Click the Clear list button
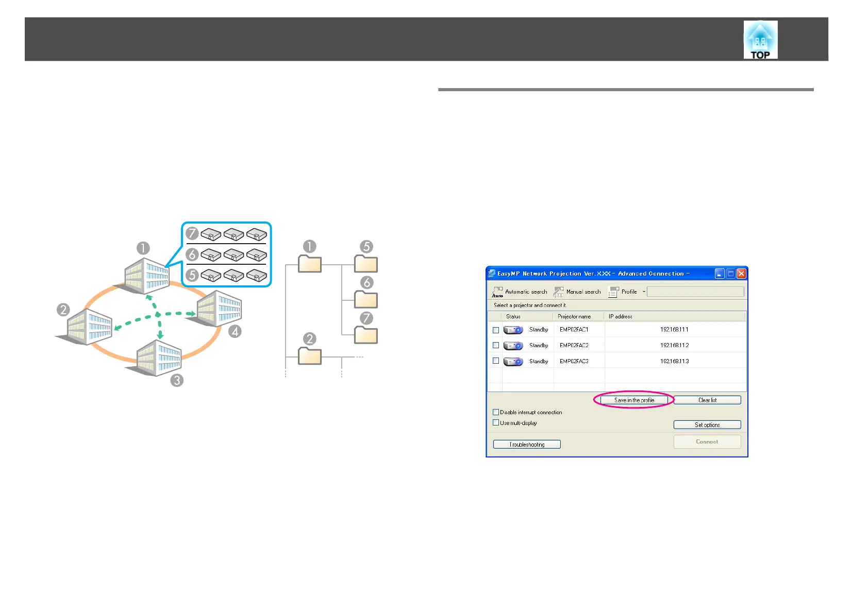Screen dimensions: 868x613 click(x=707, y=400)
